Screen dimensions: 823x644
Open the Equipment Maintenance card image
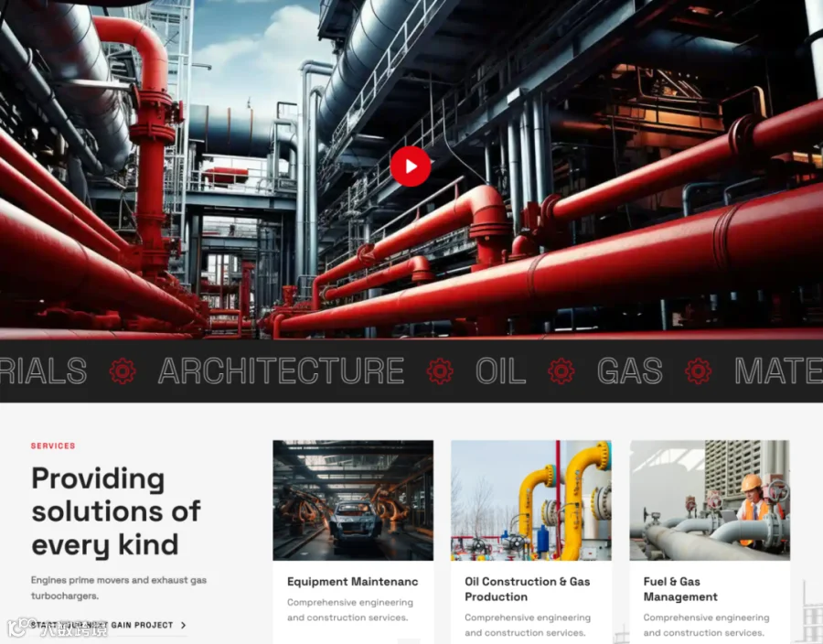(353, 500)
